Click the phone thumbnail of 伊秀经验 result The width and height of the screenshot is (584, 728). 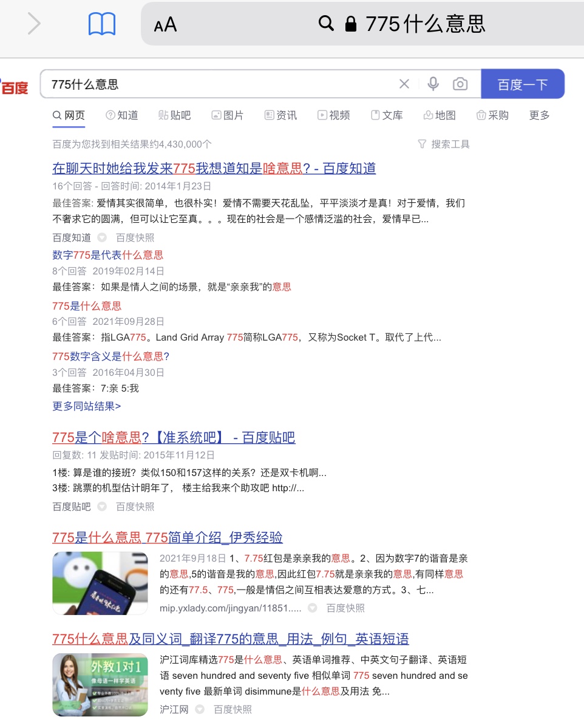100,583
